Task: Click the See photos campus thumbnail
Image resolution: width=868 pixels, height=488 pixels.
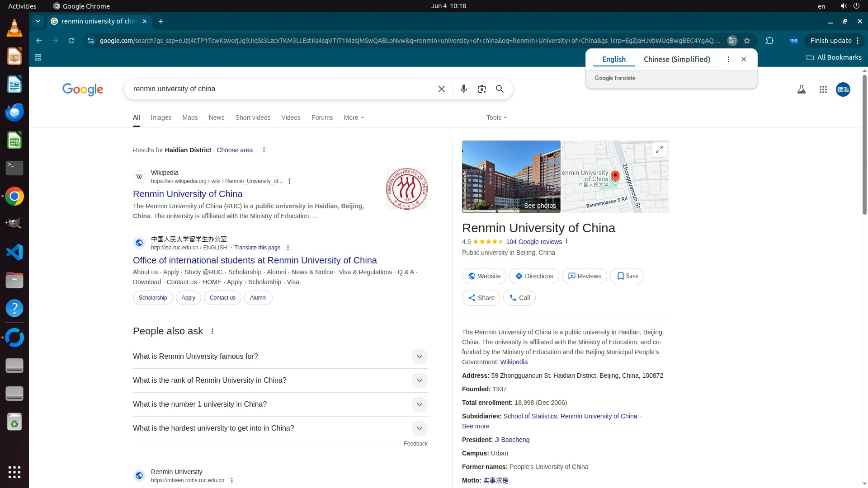Action: 511,177
